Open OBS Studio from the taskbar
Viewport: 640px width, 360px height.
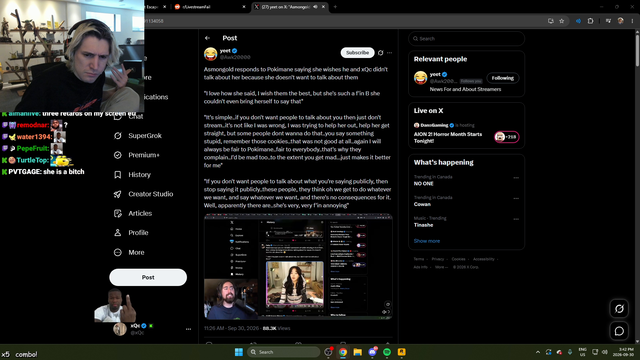coord(328,352)
